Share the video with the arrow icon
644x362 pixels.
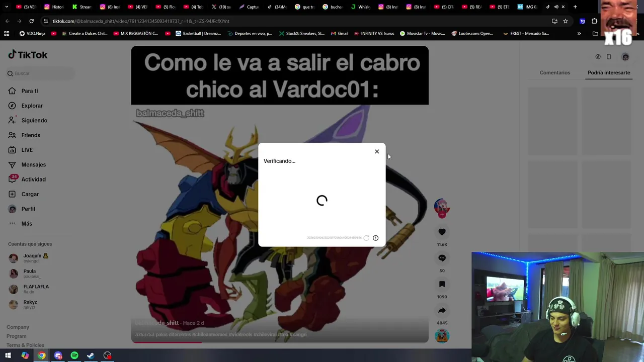442,310
